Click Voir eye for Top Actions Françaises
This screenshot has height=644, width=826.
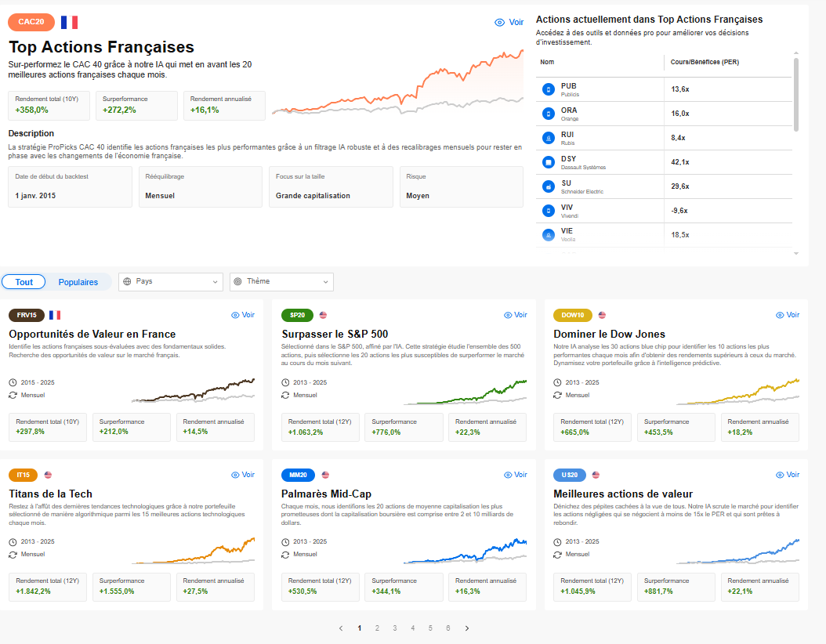point(509,22)
